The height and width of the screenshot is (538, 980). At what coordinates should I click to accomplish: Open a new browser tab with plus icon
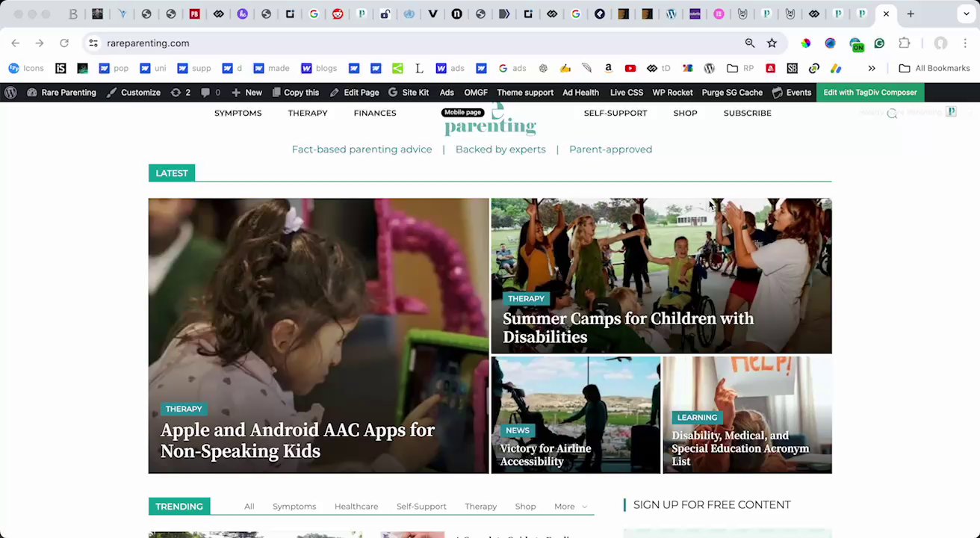point(911,14)
